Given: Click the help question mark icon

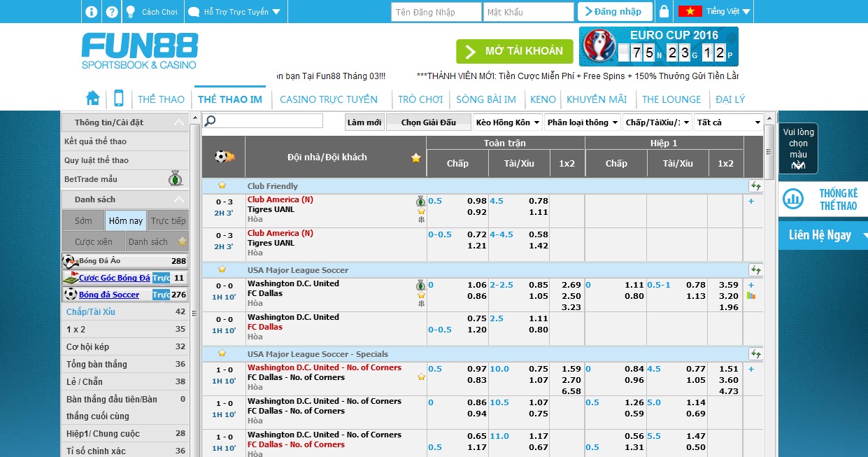Looking at the screenshot, I should [x=111, y=12].
